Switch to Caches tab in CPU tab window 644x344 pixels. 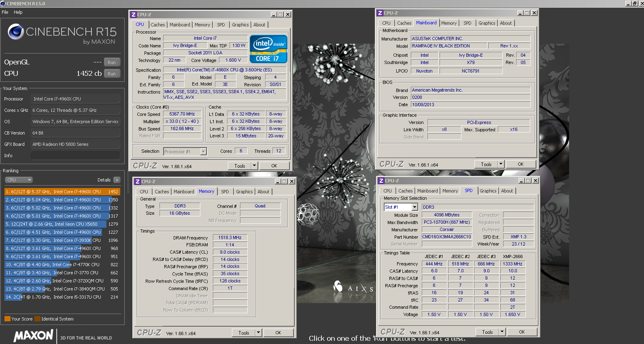tap(158, 25)
